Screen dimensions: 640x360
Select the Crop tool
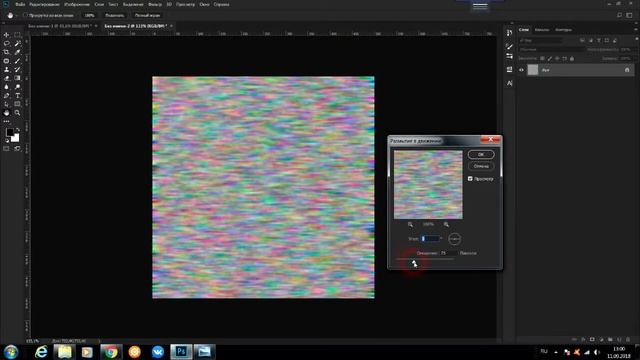[7, 52]
